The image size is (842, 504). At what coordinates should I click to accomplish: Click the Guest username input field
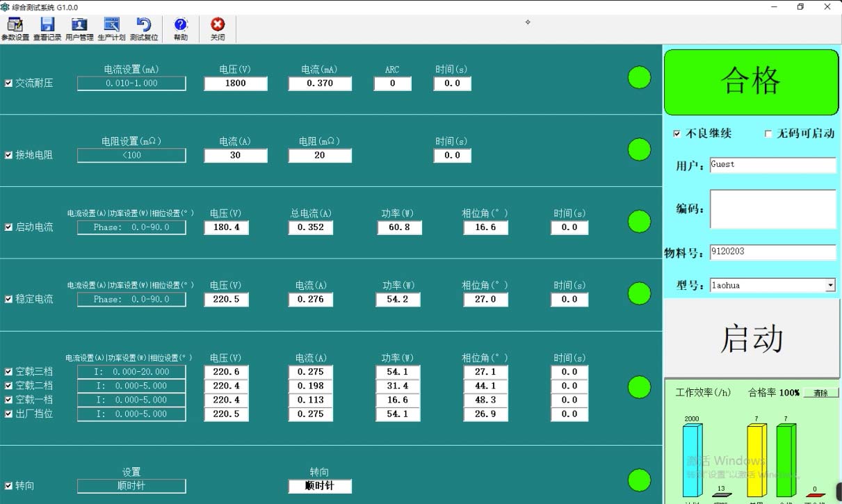tap(772, 165)
